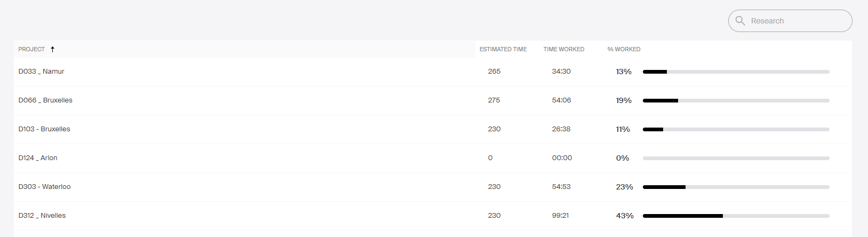Click the 23% progress bar for Waterloo

736,187
